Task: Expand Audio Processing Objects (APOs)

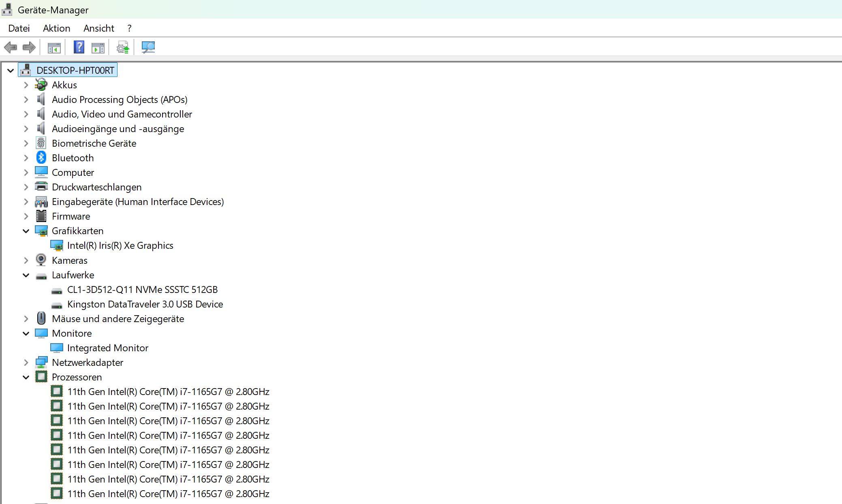Action: (x=26, y=100)
